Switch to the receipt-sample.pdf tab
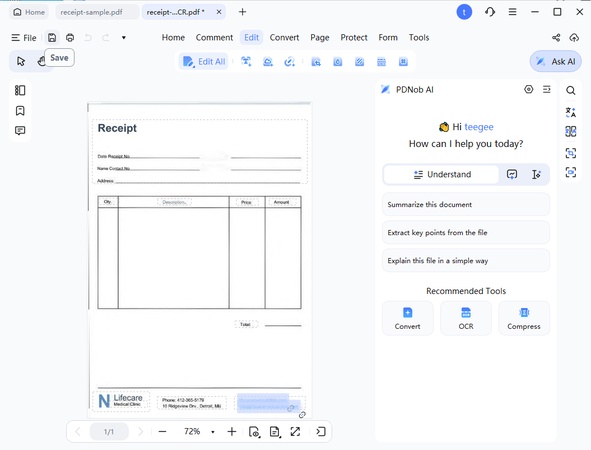Screen dimensions: 591x450 91,12
